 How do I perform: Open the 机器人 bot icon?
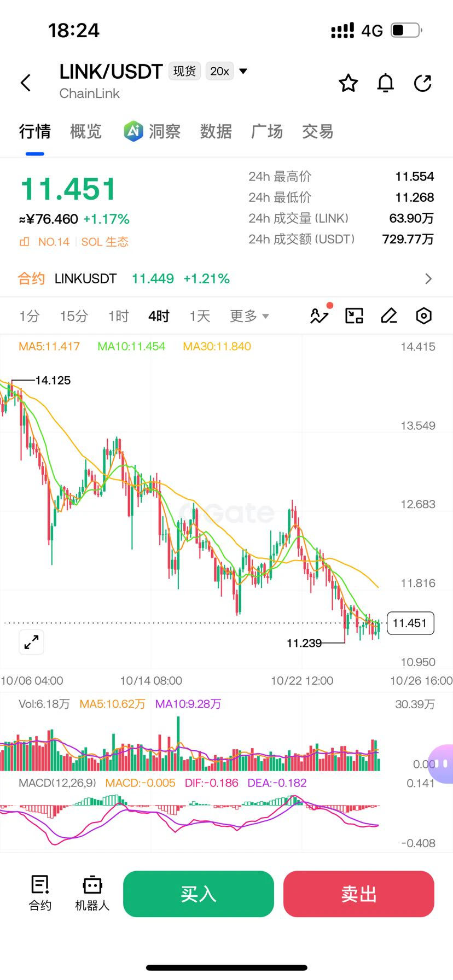pos(92,893)
